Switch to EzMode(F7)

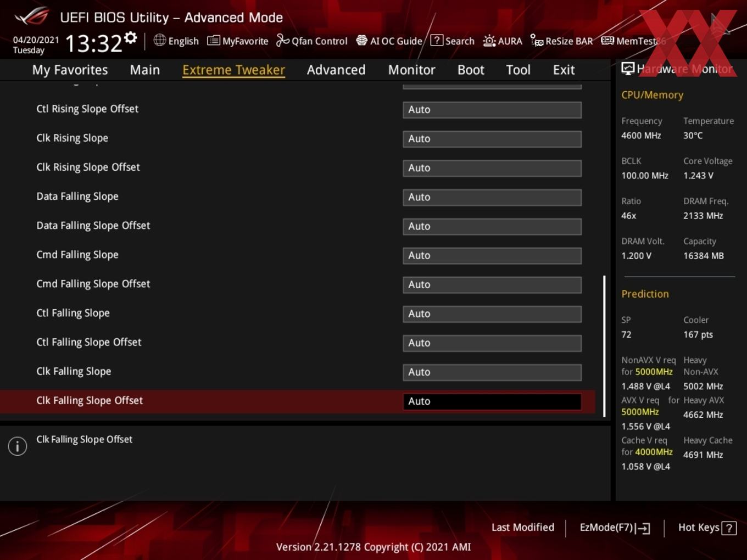pyautogui.click(x=615, y=528)
